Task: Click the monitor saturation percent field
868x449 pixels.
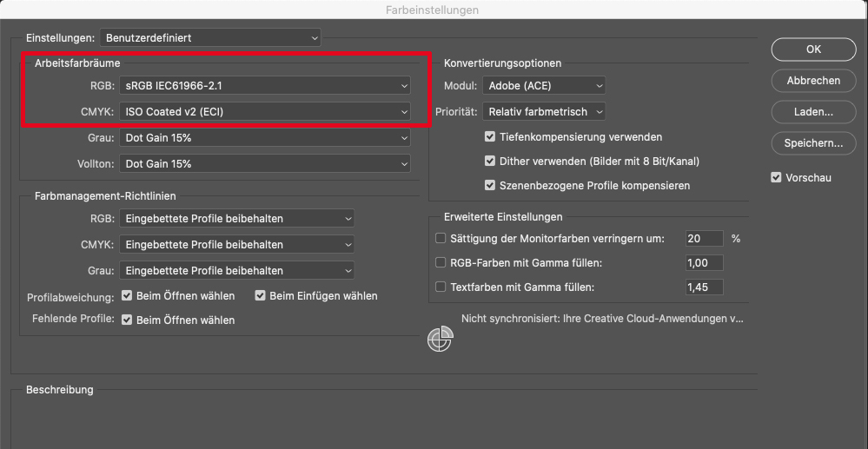Action: coord(704,238)
